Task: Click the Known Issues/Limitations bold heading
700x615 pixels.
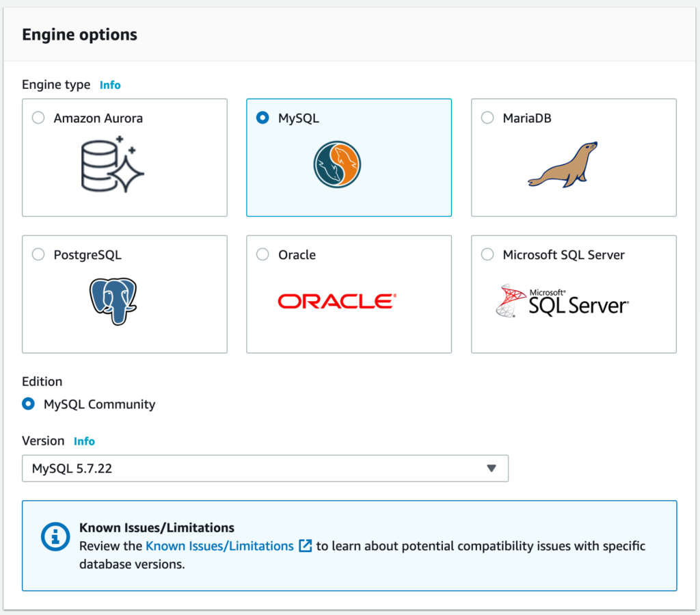Action: pyautogui.click(x=157, y=527)
